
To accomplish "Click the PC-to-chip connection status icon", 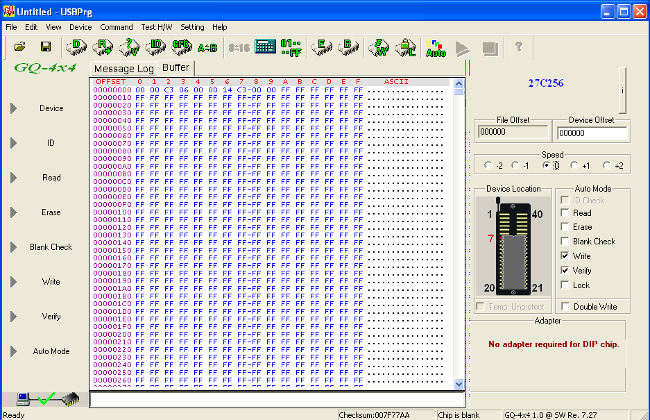I will pos(47,399).
